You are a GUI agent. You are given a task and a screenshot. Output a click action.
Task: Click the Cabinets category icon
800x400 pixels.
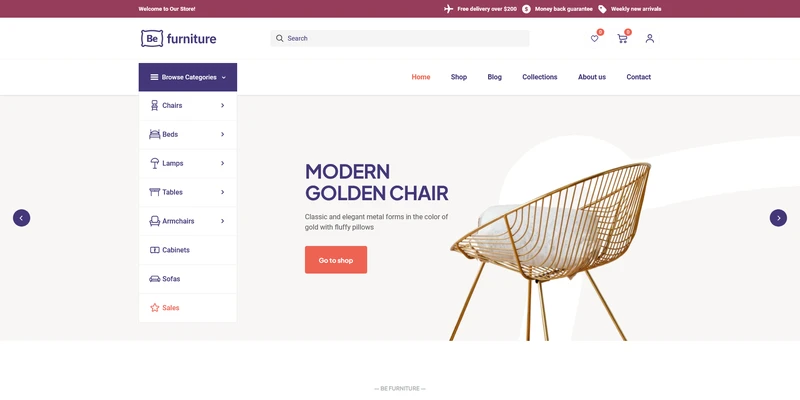pos(154,250)
